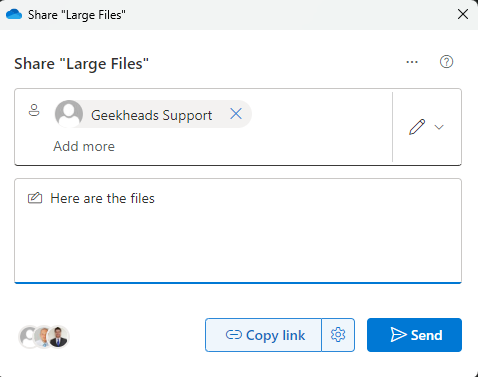Click the pencil edit-permission icon
This screenshot has height=377, width=478.
pos(417,127)
